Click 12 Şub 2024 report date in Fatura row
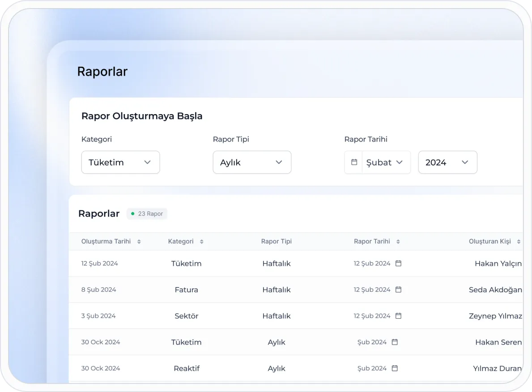The image size is (532, 392). point(372,290)
